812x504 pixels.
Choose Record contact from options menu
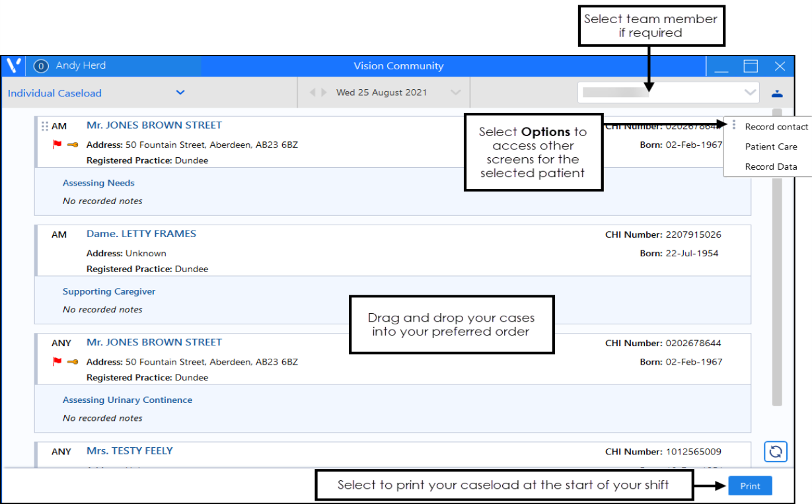pyautogui.click(x=776, y=127)
